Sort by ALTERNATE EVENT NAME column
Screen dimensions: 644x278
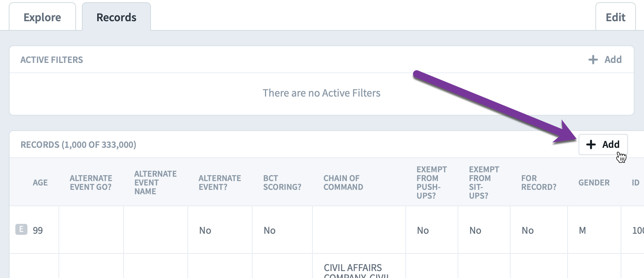[x=155, y=183]
